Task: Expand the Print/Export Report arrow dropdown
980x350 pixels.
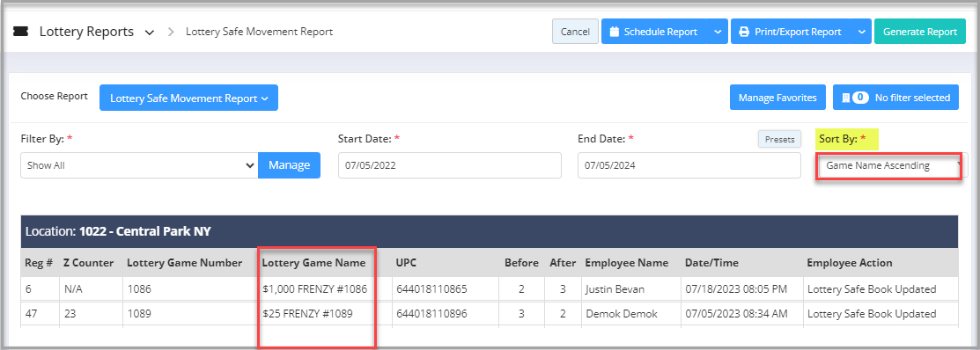Action: pyautogui.click(x=862, y=32)
